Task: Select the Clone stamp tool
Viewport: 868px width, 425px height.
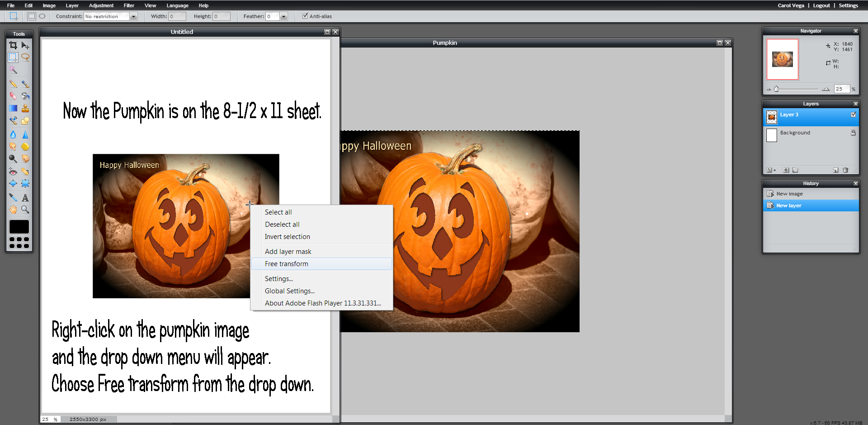Action: (x=25, y=108)
